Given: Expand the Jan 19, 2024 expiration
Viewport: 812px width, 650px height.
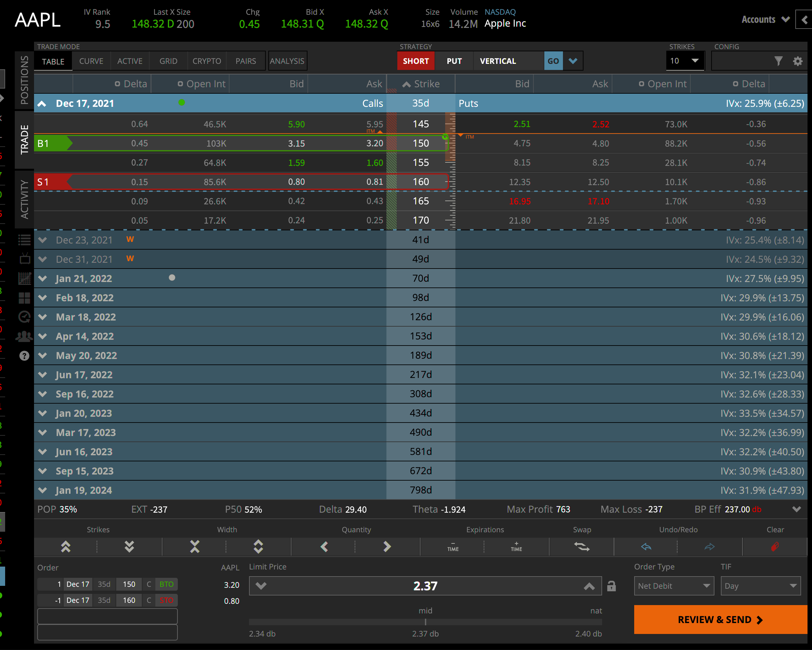Looking at the screenshot, I should tap(43, 490).
